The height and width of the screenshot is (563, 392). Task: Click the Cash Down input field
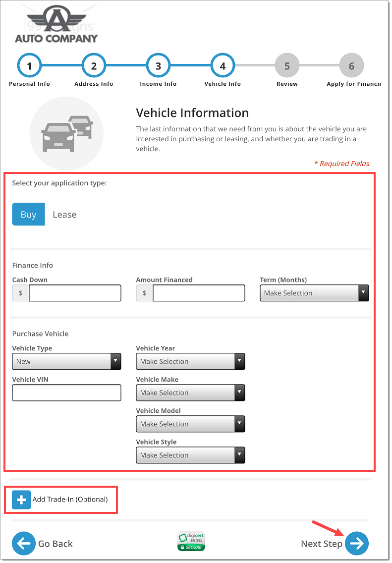pos(75,293)
